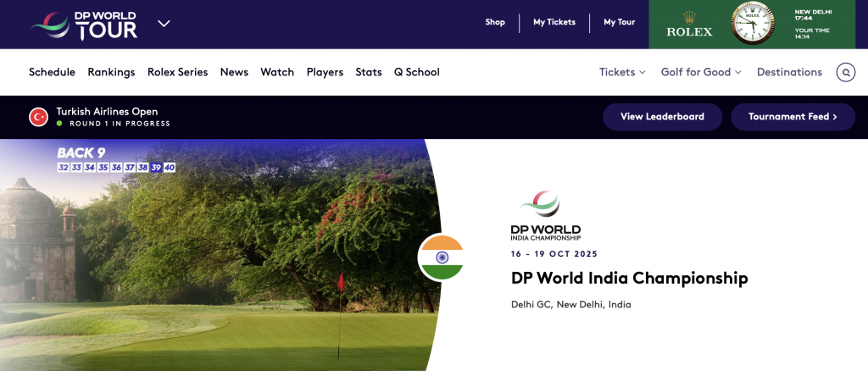Open the Watch section
868x371 pixels.
click(x=277, y=72)
